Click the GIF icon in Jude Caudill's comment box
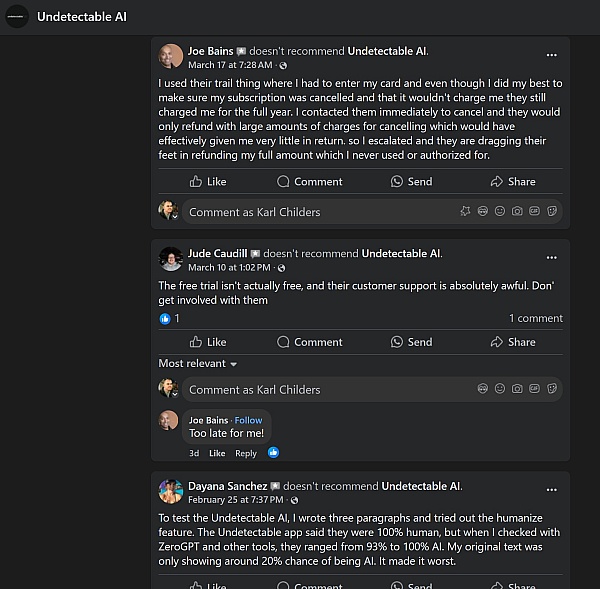 (534, 388)
